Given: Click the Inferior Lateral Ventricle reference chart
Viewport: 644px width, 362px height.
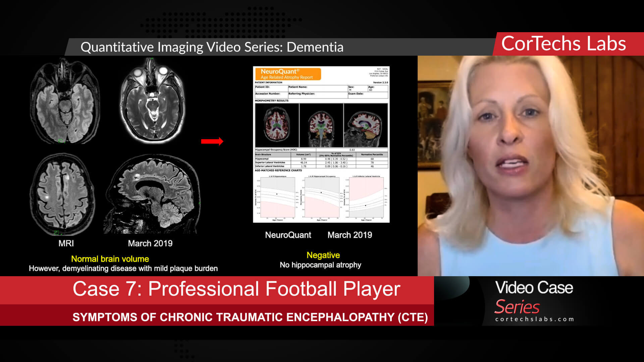Looking at the screenshot, I should [365, 198].
